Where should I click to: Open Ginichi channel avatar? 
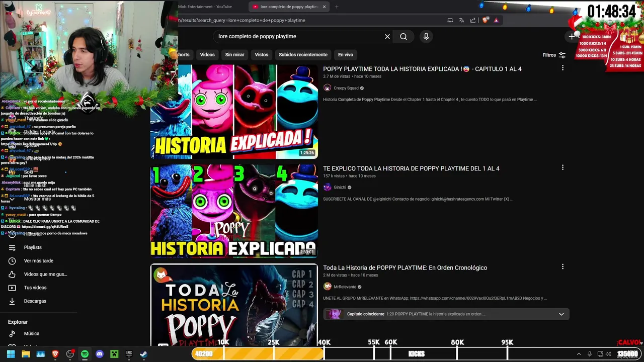[x=327, y=188]
